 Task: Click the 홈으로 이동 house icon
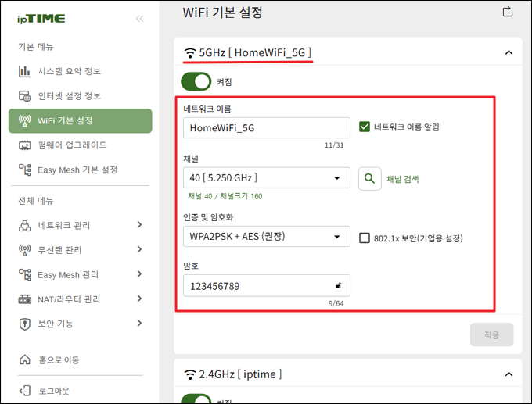click(x=25, y=359)
